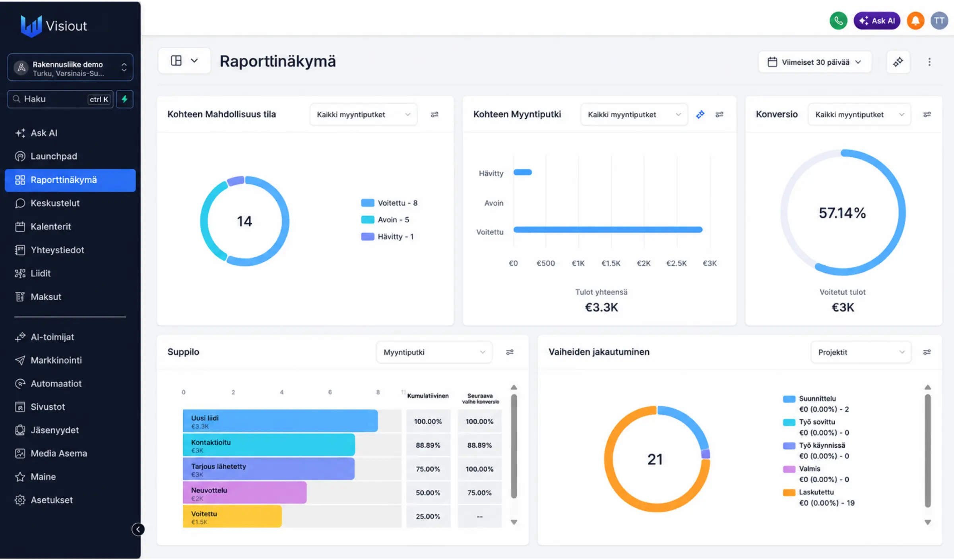The width and height of the screenshot is (954, 560).
Task: Open Kalenterit in the sidebar
Action: pos(70,227)
